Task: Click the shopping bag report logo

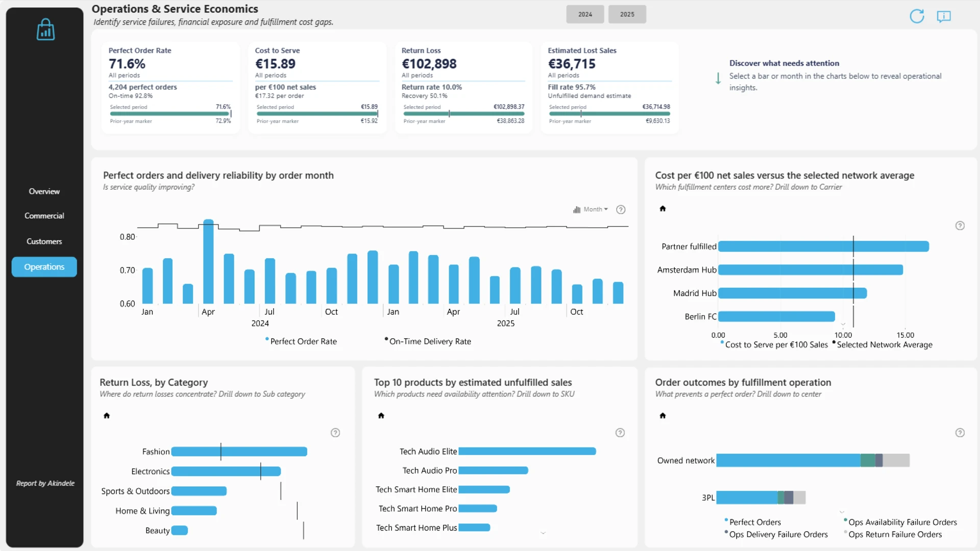Action: (x=45, y=29)
